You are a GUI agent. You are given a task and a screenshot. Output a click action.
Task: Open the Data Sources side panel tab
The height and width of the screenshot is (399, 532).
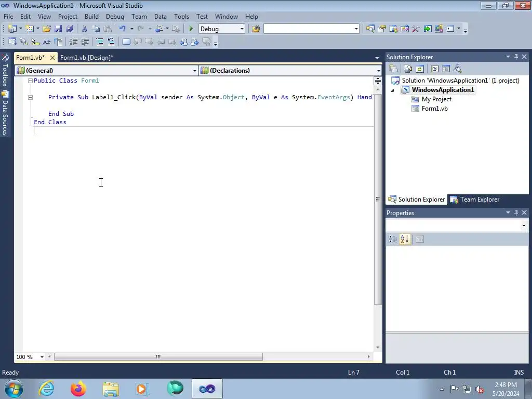5,113
